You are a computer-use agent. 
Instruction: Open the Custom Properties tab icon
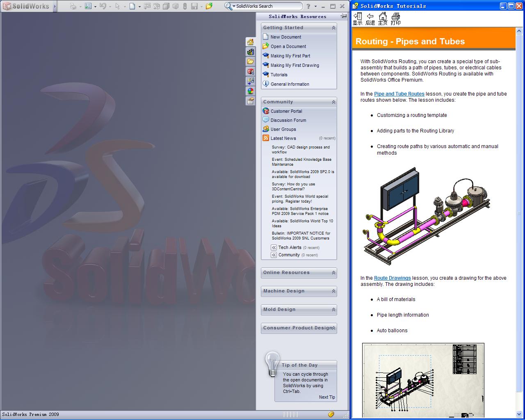click(250, 101)
